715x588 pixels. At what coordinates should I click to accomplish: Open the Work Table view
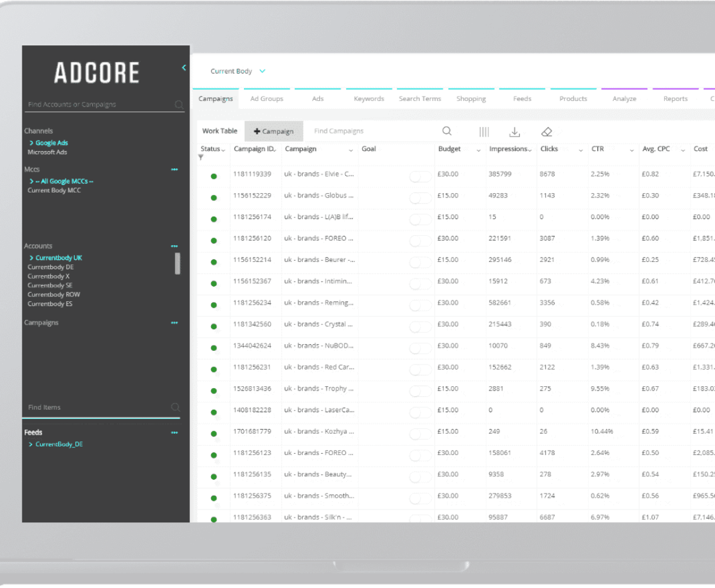pos(220,131)
